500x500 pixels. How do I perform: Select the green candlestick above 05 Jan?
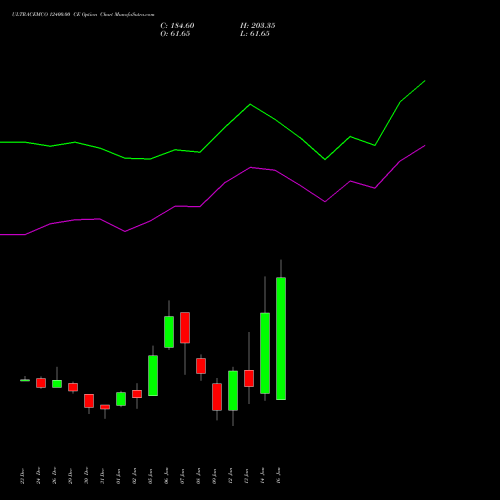[x=153, y=376]
